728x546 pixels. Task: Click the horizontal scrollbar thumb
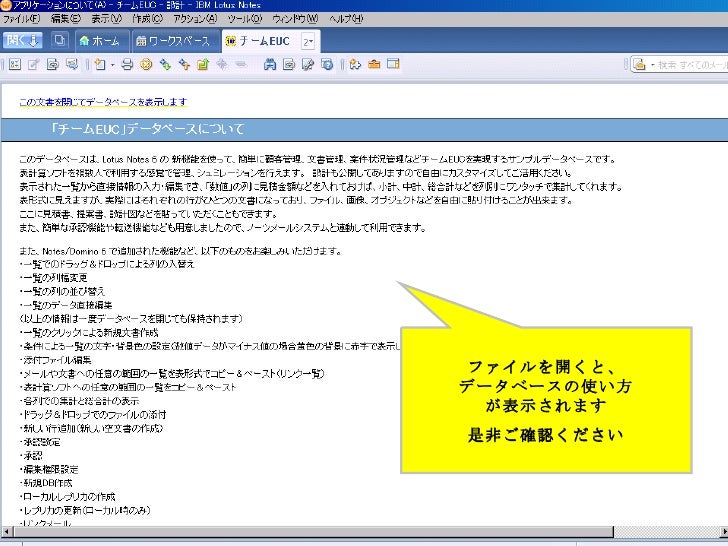click(312, 531)
